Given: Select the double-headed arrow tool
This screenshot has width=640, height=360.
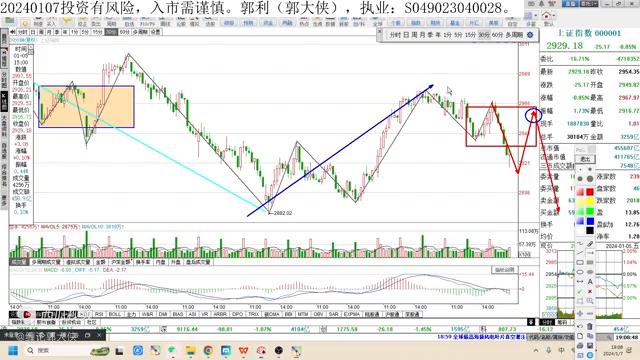Looking at the screenshot, I should (x=580, y=282).
